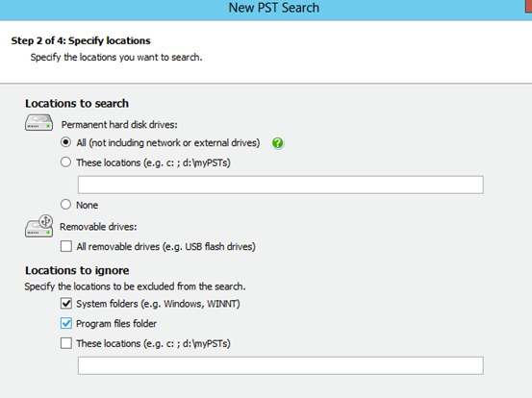Click the Locations to search heading

pyautogui.click(x=77, y=104)
